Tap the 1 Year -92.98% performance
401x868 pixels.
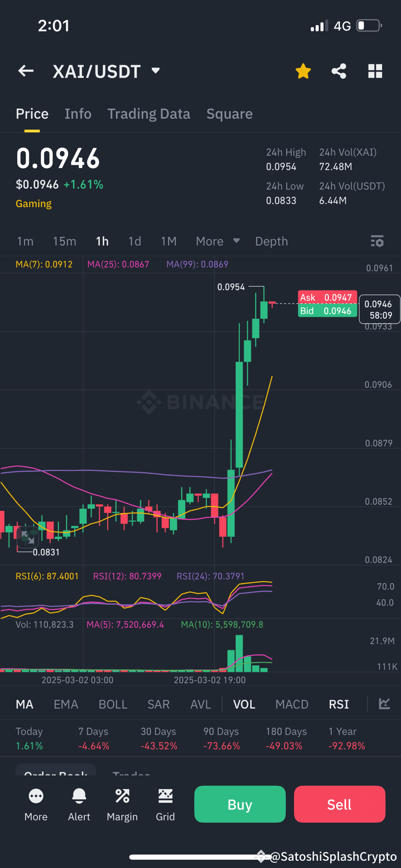click(x=347, y=739)
